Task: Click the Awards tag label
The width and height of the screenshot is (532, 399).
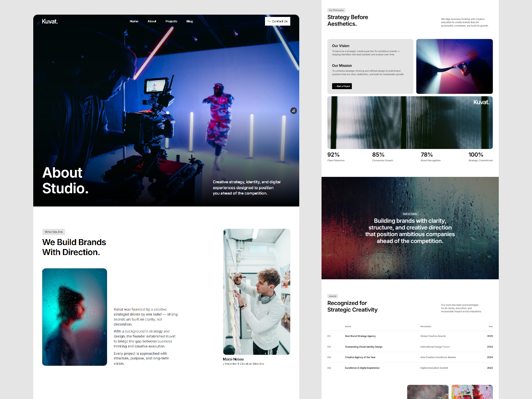Action: point(332,296)
